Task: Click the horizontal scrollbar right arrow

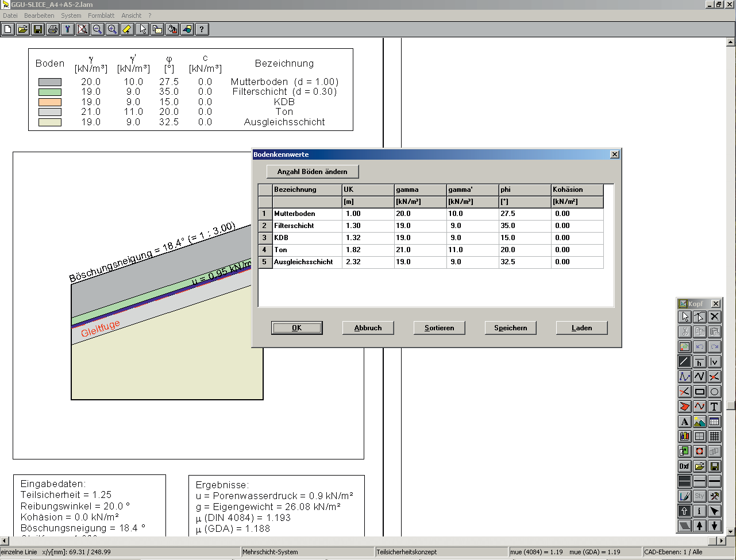Action: [722, 541]
